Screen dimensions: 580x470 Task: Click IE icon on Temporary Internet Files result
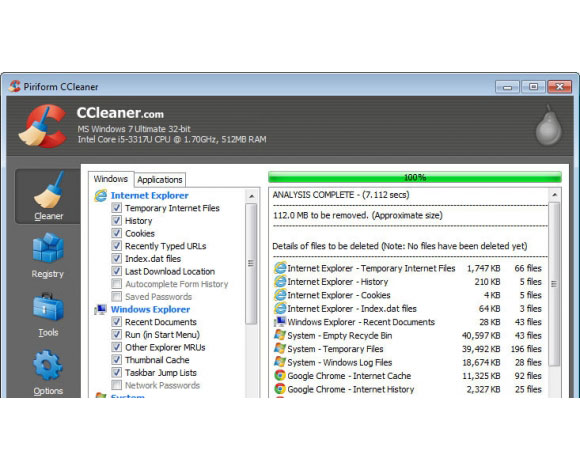(280, 268)
